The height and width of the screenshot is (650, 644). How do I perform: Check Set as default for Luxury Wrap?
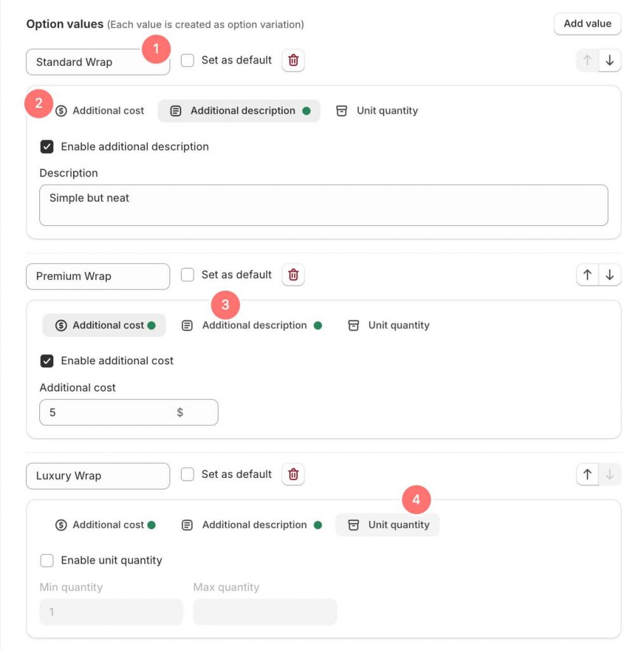tap(187, 474)
